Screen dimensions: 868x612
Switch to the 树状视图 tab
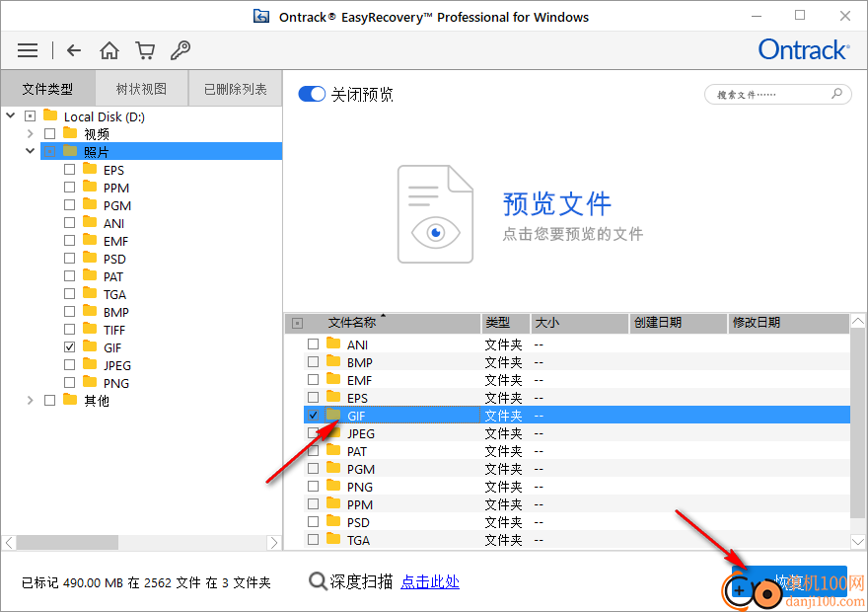pos(142,89)
